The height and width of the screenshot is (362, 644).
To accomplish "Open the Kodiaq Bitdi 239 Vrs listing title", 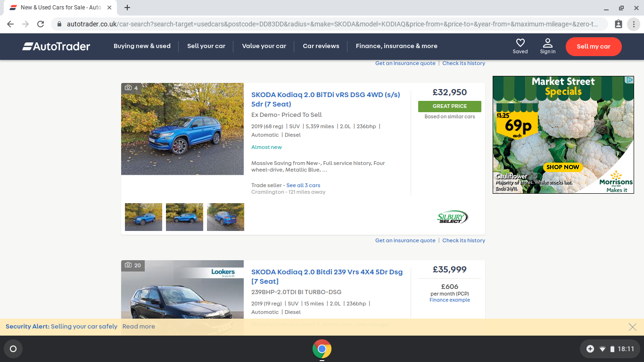I will point(327,277).
